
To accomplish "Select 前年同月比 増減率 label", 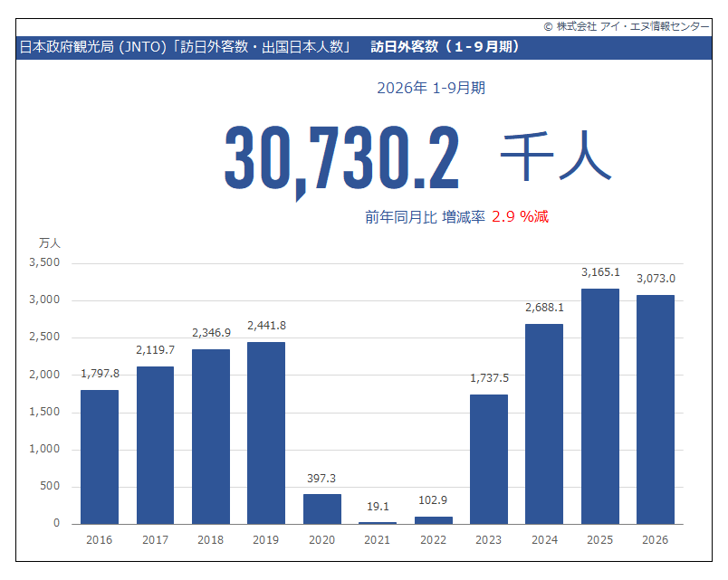I will (425, 216).
